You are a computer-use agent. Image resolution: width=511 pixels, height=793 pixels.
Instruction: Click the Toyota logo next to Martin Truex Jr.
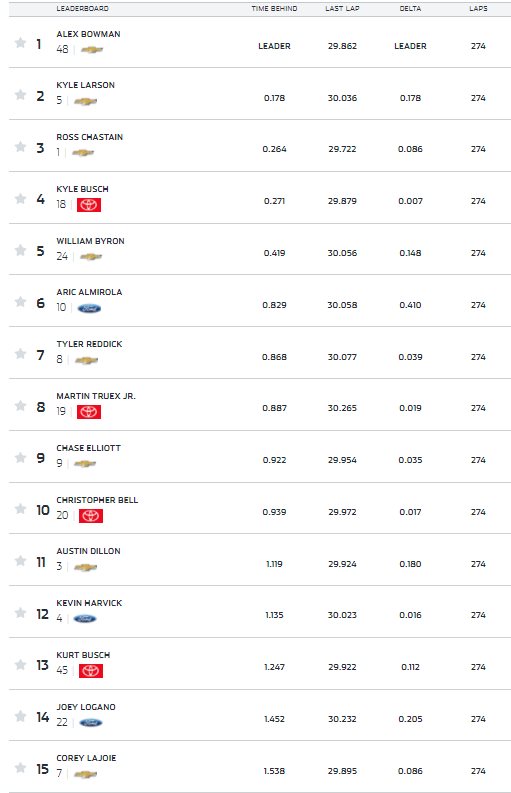[89, 412]
